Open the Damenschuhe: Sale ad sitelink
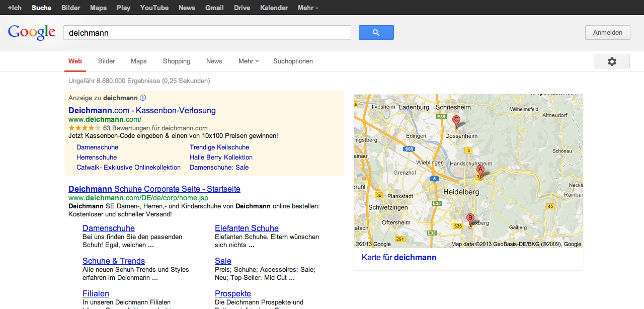Image resolution: width=644 pixels, height=309 pixels. tap(219, 168)
